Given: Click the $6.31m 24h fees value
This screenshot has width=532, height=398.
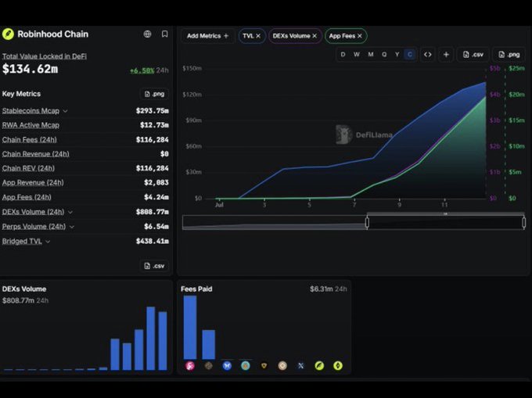Looking at the screenshot, I should (x=328, y=289).
